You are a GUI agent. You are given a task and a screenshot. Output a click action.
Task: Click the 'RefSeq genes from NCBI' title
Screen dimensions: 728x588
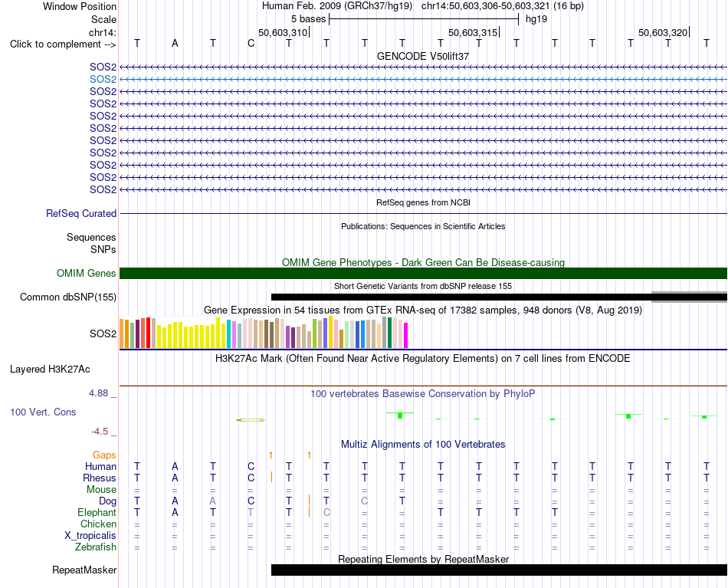(x=424, y=202)
